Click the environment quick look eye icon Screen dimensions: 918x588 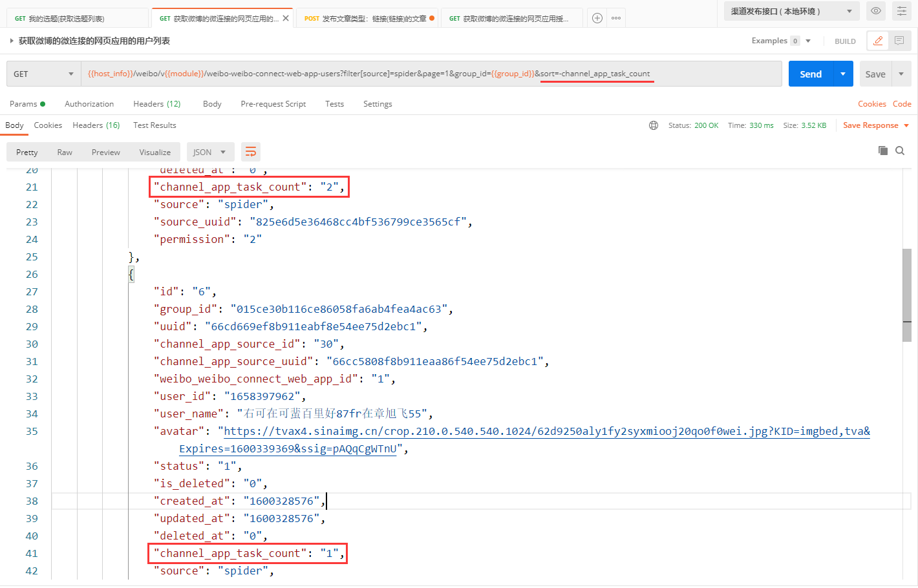click(876, 11)
